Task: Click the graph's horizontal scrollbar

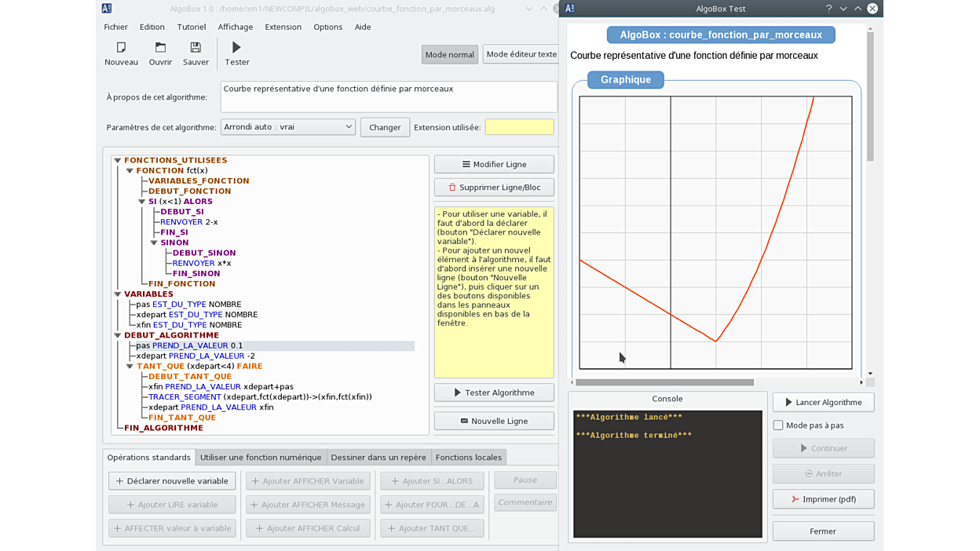Action: [x=664, y=383]
